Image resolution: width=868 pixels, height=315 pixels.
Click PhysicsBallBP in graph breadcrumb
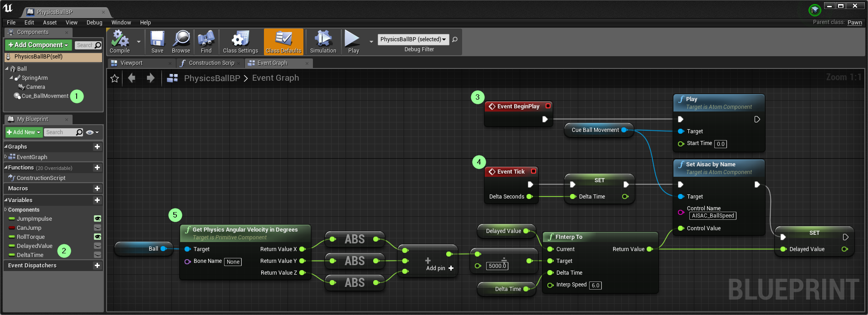tap(212, 78)
